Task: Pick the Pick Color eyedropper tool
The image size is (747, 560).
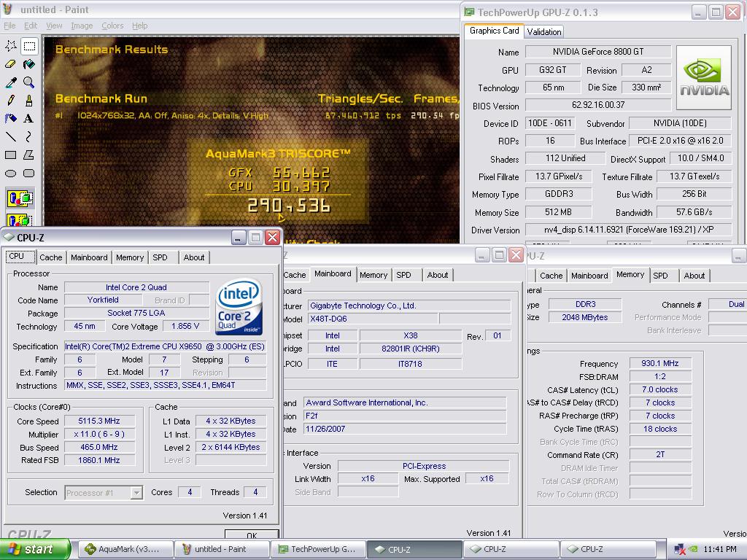Action: 11,82
